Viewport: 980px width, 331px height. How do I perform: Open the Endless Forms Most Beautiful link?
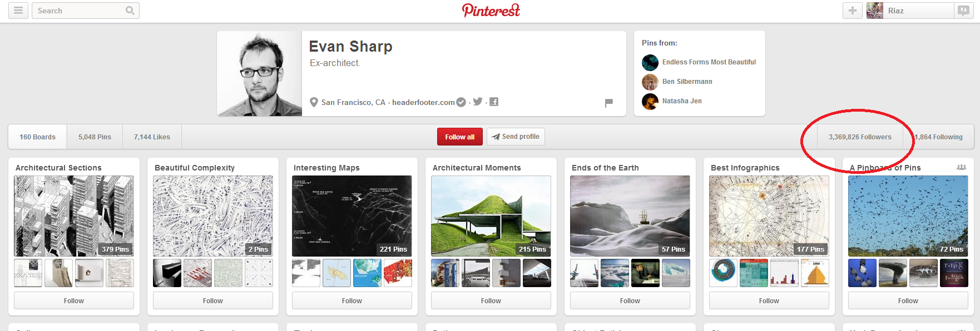point(709,62)
